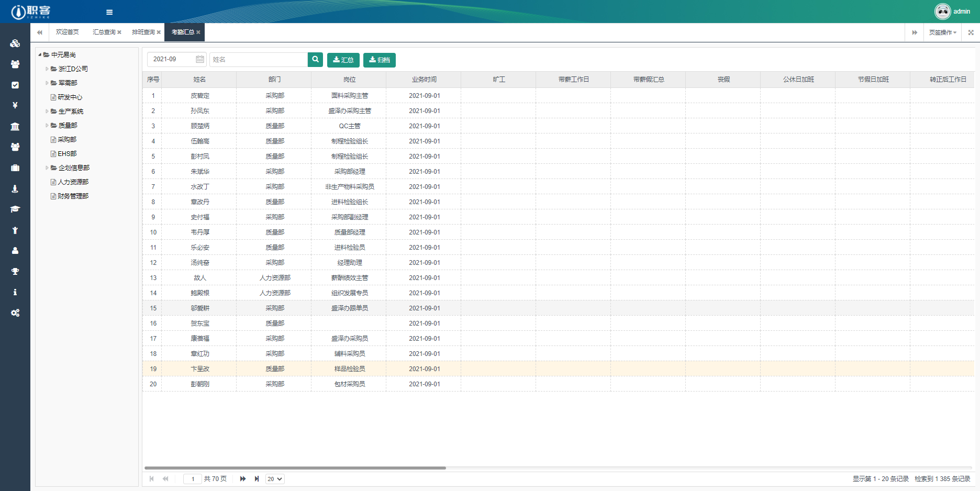Image resolution: width=980 pixels, height=491 pixels.
Task: Select EHS部 in department tree
Action: 67,153
